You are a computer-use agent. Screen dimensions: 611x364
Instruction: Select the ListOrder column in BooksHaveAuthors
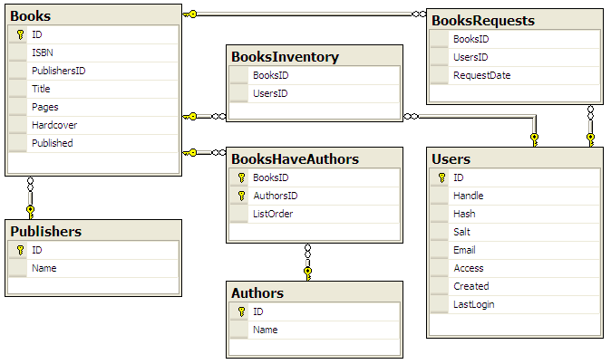point(273,214)
